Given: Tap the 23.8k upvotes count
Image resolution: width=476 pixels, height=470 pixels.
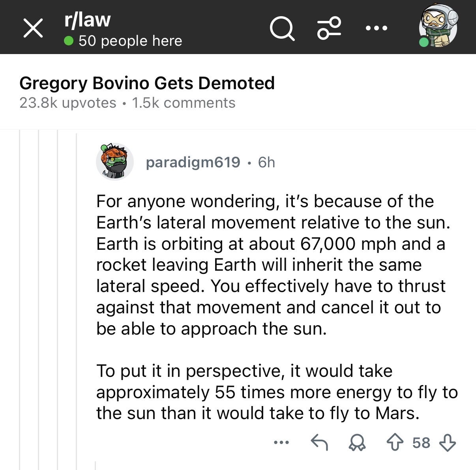Looking at the screenshot, I should (x=67, y=103).
